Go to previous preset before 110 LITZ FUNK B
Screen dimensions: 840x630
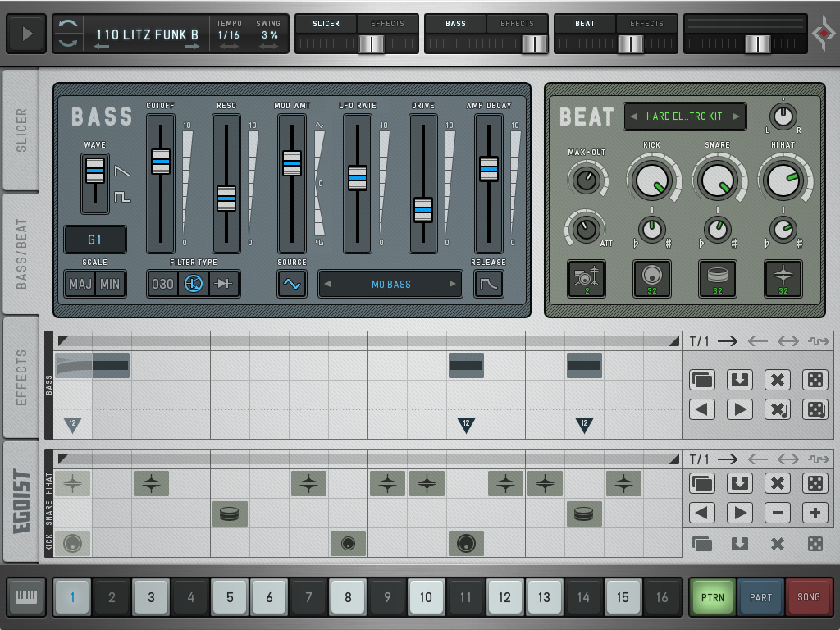point(101,47)
